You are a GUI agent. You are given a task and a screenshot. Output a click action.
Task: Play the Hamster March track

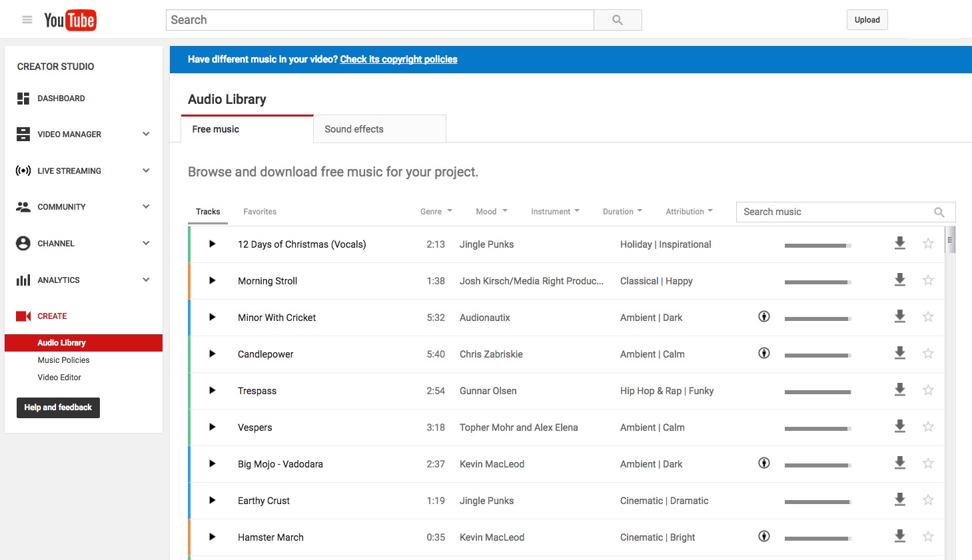tap(212, 537)
